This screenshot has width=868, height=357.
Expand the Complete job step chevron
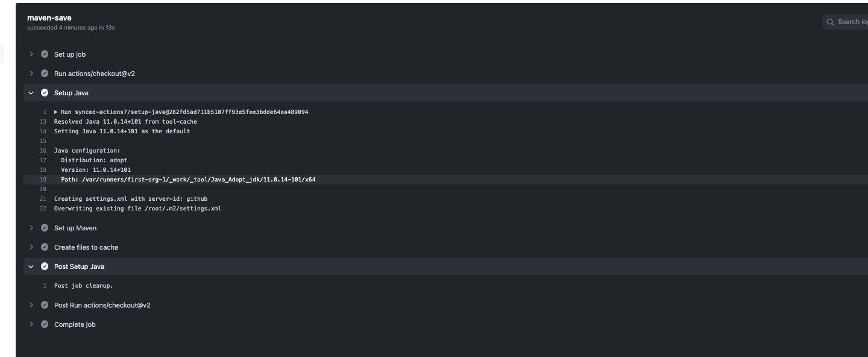(x=31, y=324)
